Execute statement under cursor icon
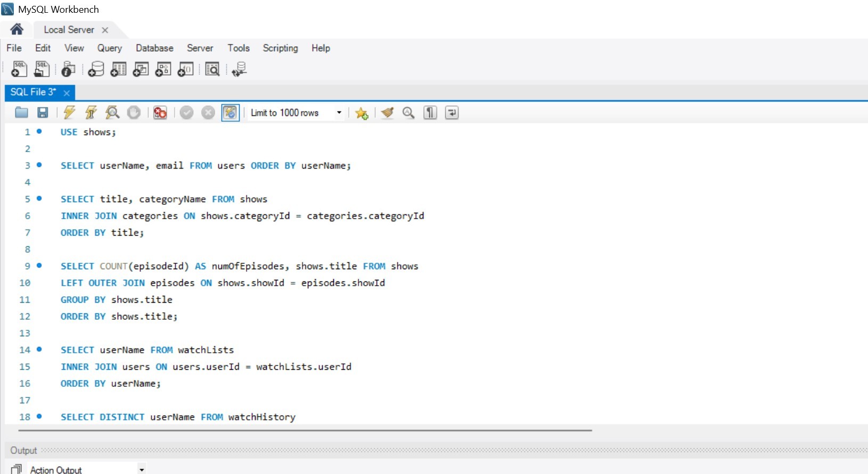The height and width of the screenshot is (474, 868). point(91,112)
